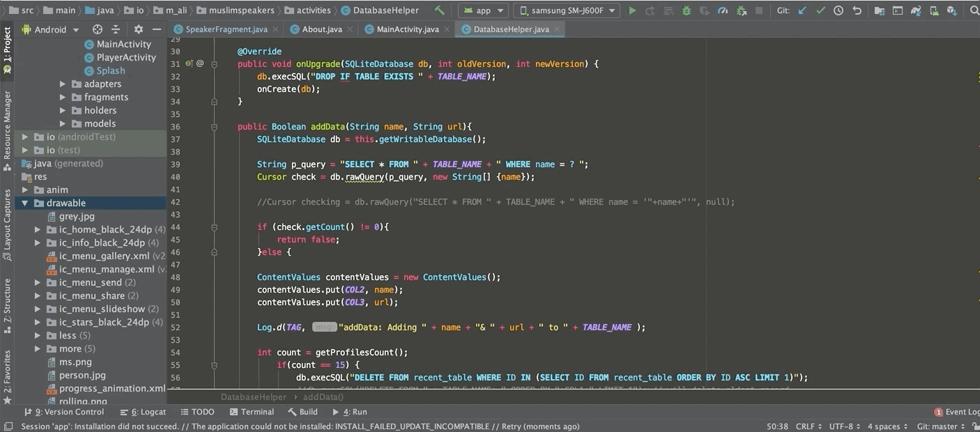Expand the adapters folder

coord(62,84)
